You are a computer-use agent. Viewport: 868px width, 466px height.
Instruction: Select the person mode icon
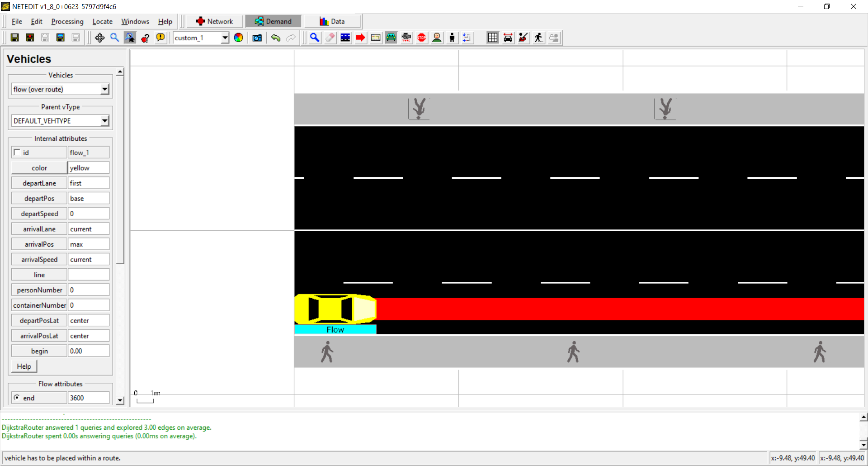pyautogui.click(x=452, y=38)
